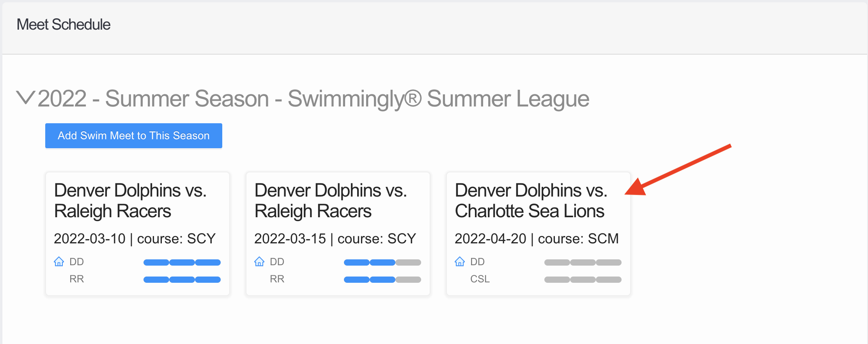Screen dimensions: 868x344
Task: Expand the Swimmingly Summer League heading
Action: [312, 98]
